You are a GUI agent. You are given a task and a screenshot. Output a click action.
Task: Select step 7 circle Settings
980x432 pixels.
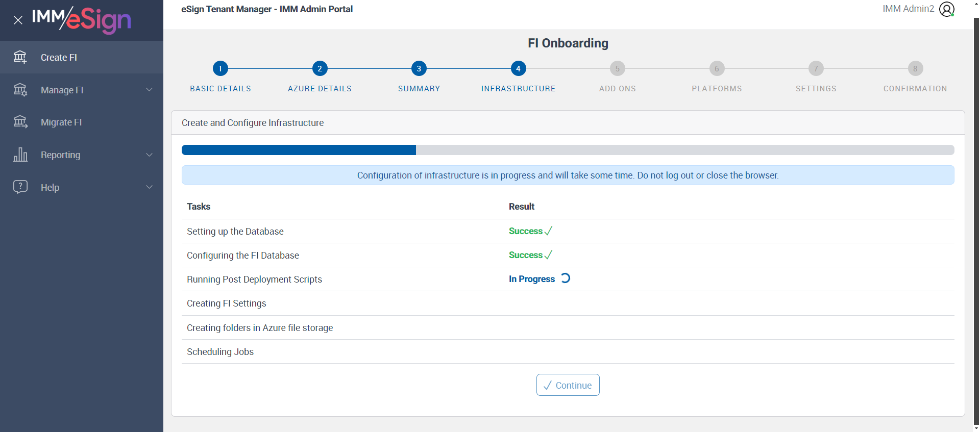(816, 68)
